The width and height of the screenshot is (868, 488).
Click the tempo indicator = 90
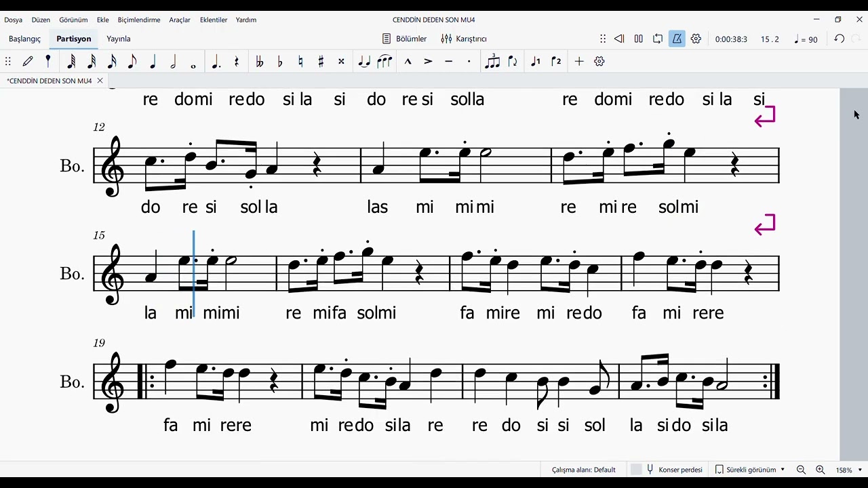click(806, 39)
